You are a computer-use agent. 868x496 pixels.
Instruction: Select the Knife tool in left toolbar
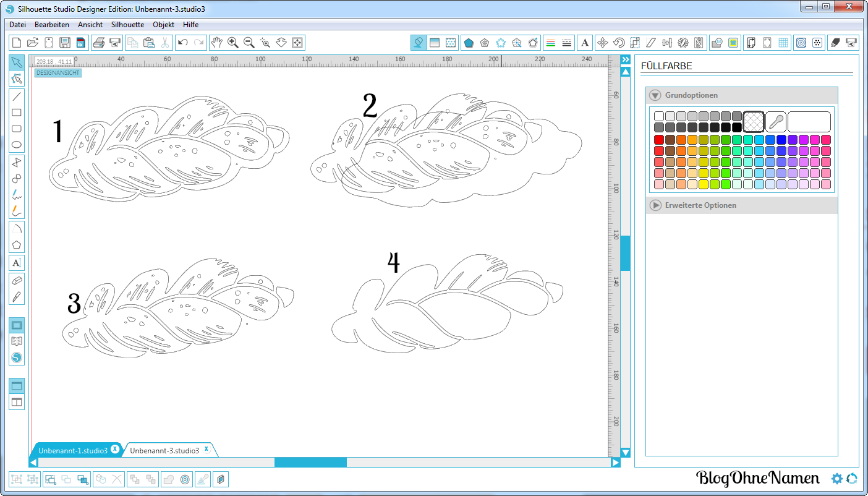(17, 296)
